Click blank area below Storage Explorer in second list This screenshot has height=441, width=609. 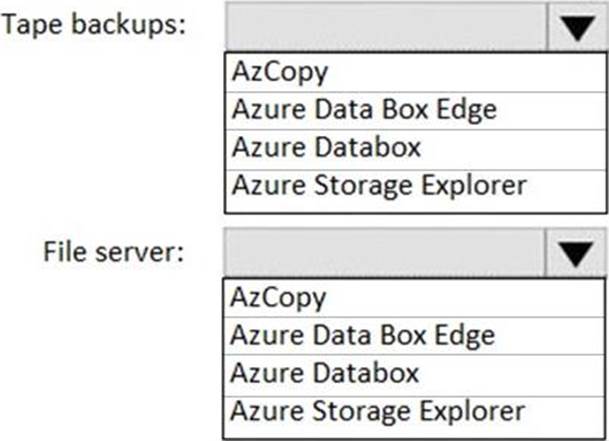tap(414, 432)
